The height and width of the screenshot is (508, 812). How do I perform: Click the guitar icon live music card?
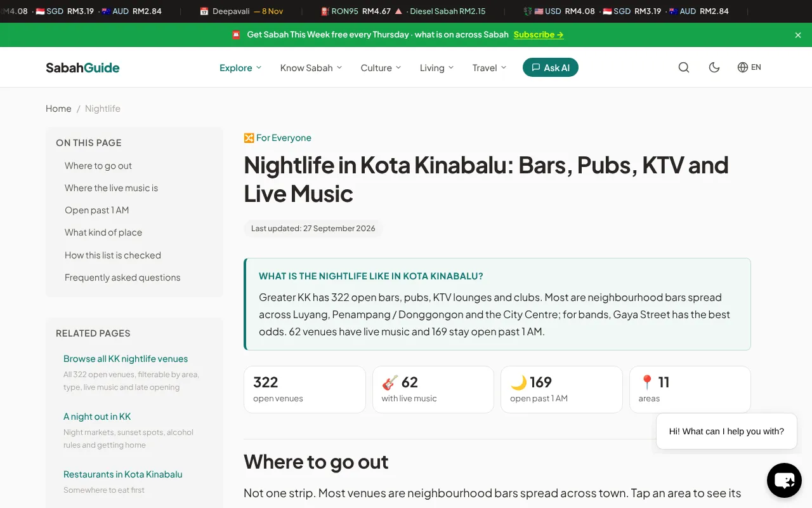coord(433,389)
